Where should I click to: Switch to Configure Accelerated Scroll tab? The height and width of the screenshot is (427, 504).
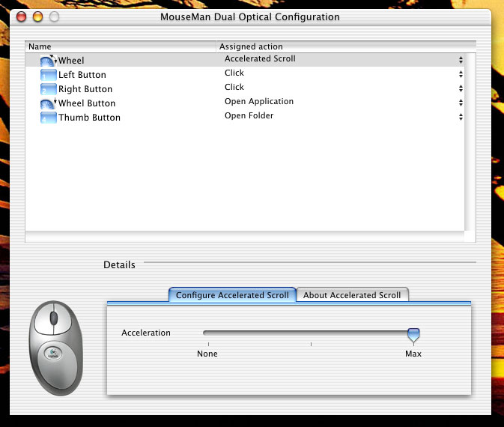(x=232, y=295)
